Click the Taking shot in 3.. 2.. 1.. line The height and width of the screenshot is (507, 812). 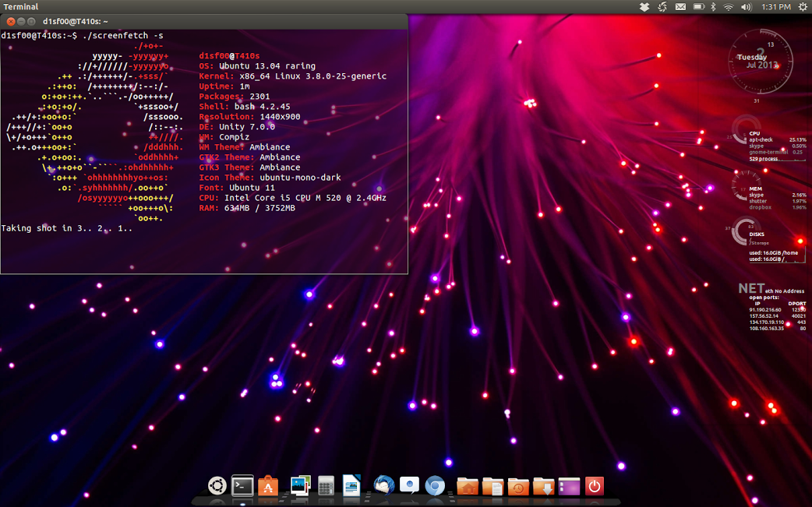67,228
